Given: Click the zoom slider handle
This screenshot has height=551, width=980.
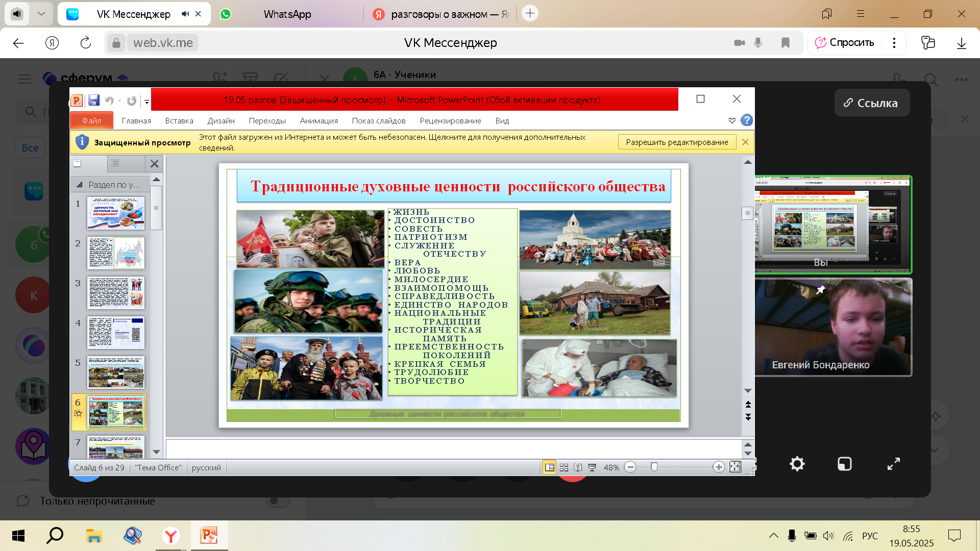Looking at the screenshot, I should pyautogui.click(x=654, y=467).
